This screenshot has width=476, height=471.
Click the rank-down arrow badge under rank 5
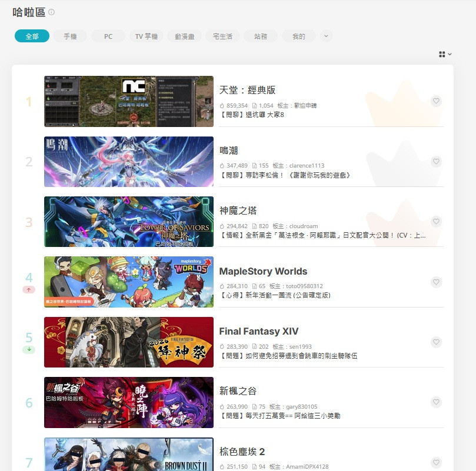coord(29,350)
